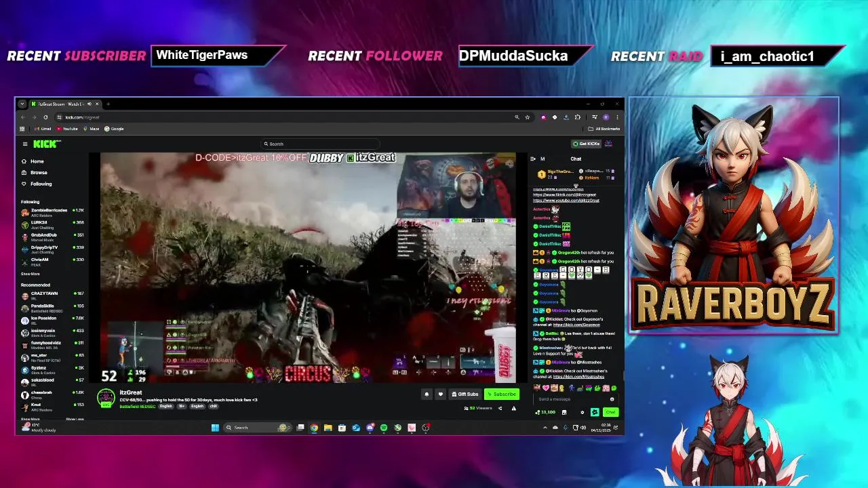Click the Gift Subs button
This screenshot has width=868, height=488.
(465, 394)
